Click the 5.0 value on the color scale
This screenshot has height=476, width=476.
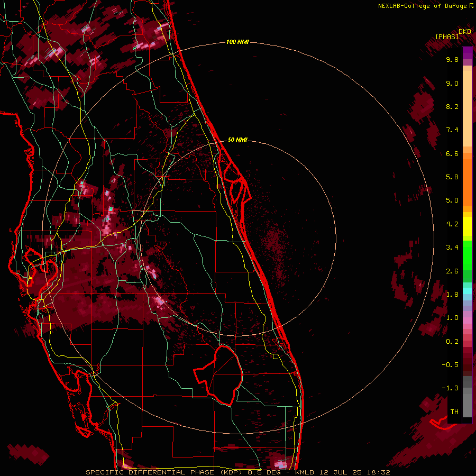coord(452,200)
